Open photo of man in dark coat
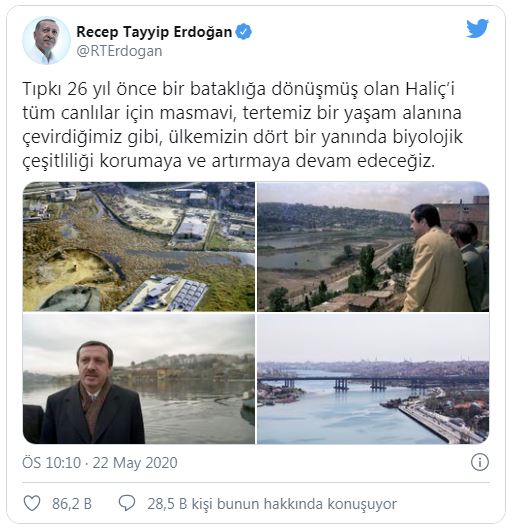 click(139, 379)
